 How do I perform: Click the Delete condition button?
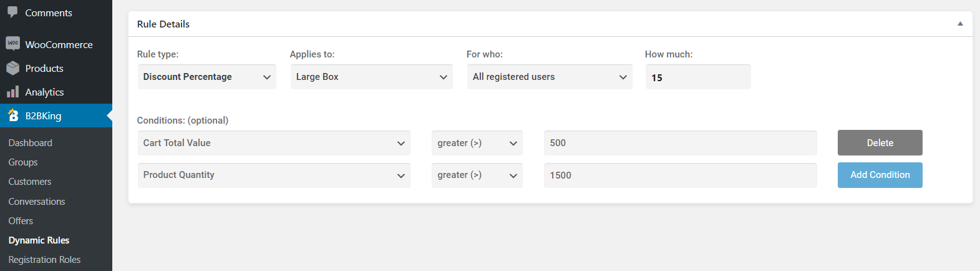pos(880,143)
